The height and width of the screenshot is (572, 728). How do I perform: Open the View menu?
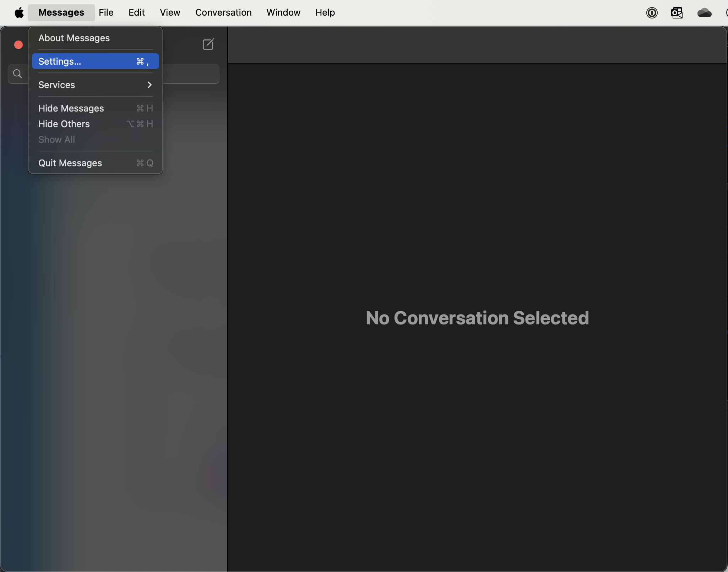pos(170,12)
